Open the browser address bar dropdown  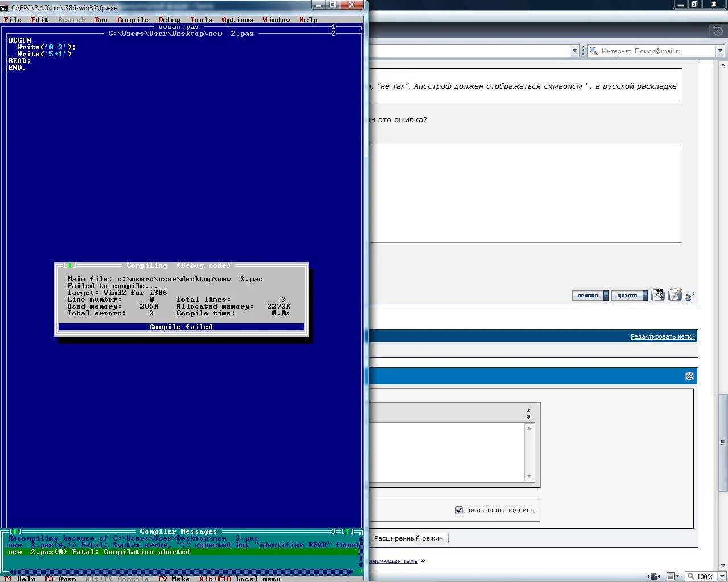(x=574, y=51)
